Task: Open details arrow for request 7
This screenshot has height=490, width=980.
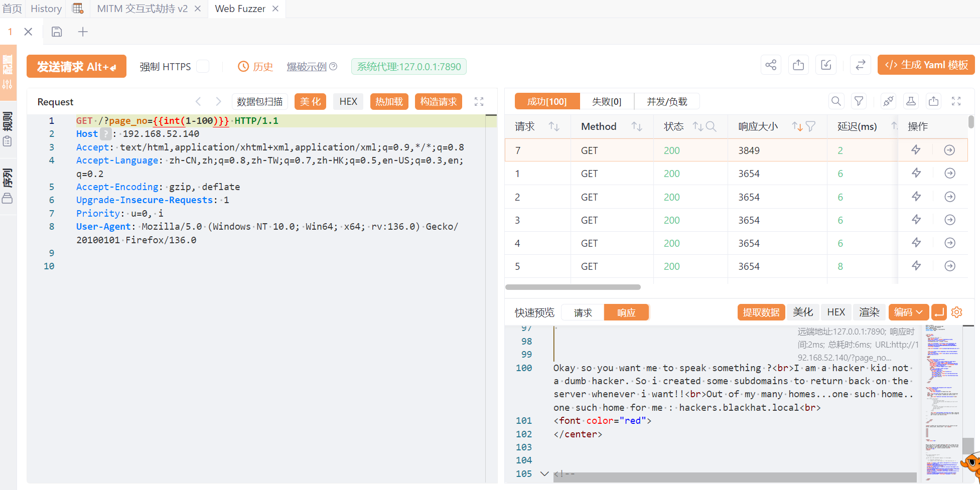Action: 949,150
